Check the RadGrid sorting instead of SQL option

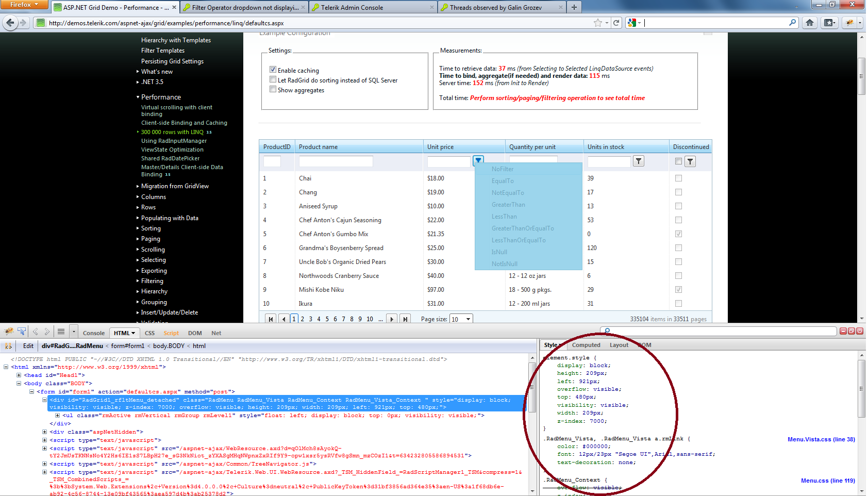point(273,80)
